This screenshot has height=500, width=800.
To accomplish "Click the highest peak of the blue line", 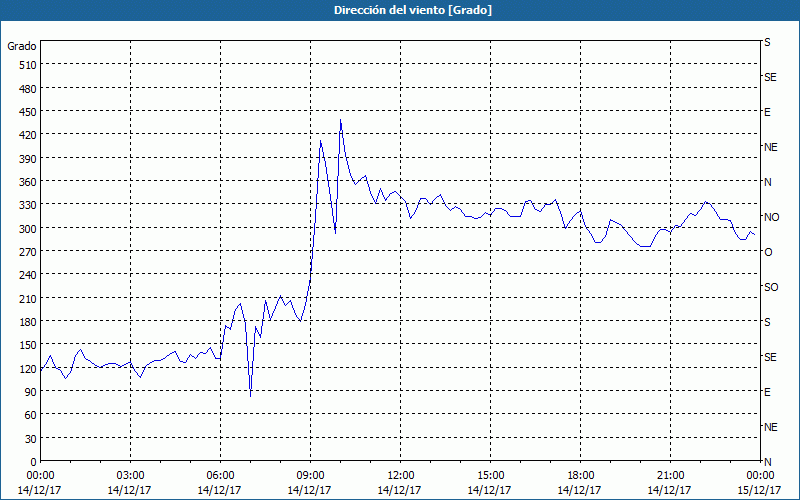I will click(340, 120).
